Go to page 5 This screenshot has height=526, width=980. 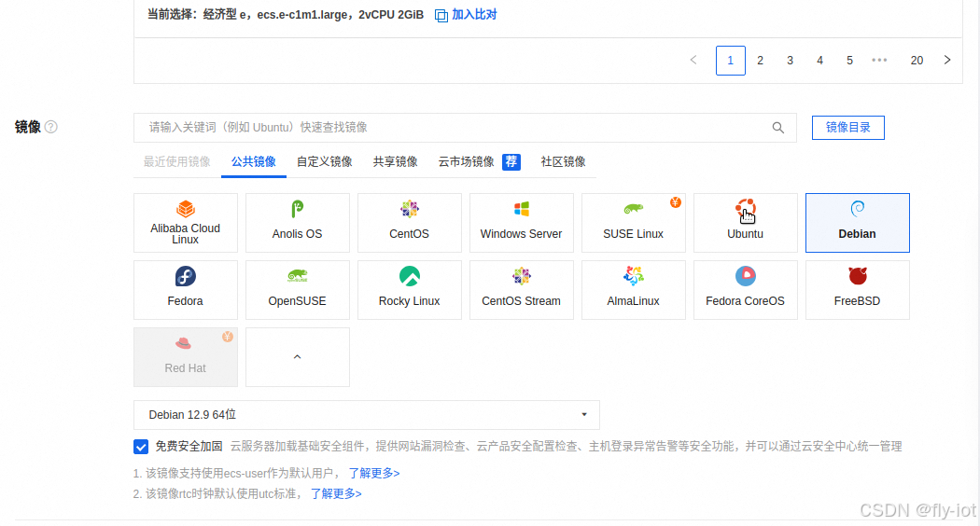[x=850, y=61]
